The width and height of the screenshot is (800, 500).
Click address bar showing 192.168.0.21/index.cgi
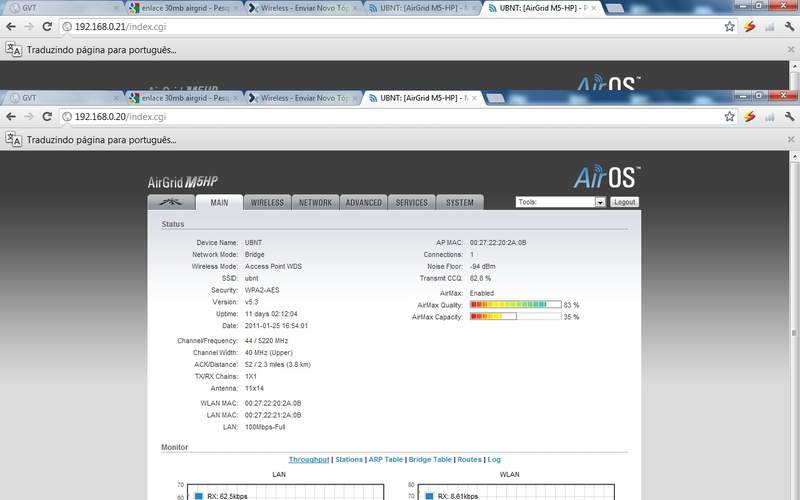[390, 27]
